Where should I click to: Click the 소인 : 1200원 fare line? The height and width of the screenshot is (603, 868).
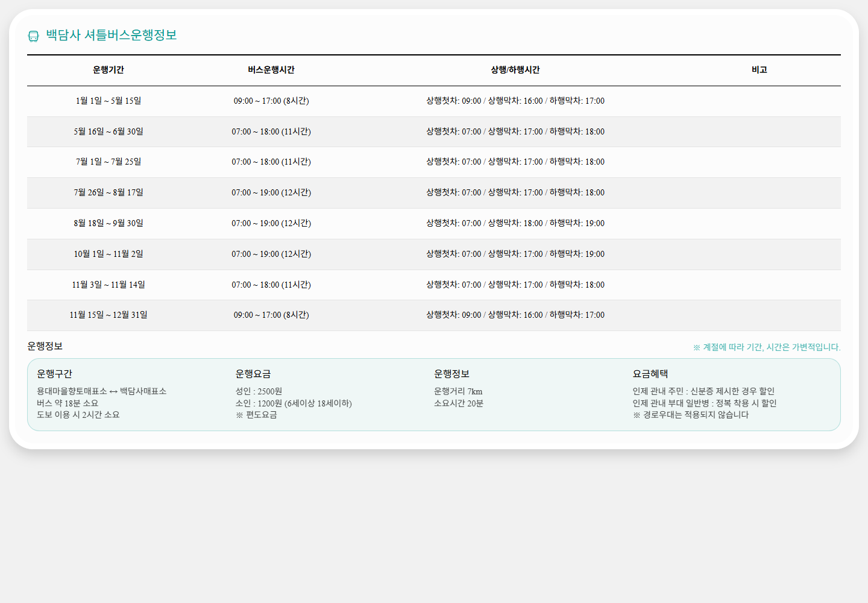click(294, 403)
